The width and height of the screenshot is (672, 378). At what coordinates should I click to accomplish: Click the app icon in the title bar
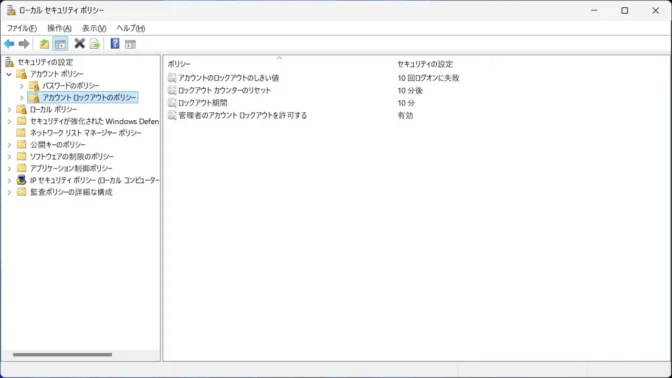[11, 10]
